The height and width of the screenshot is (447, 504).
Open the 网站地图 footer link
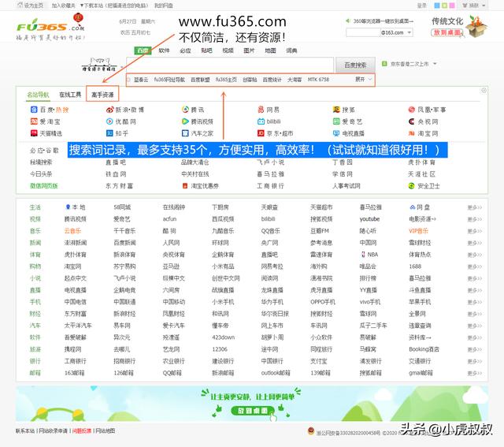(x=105, y=430)
